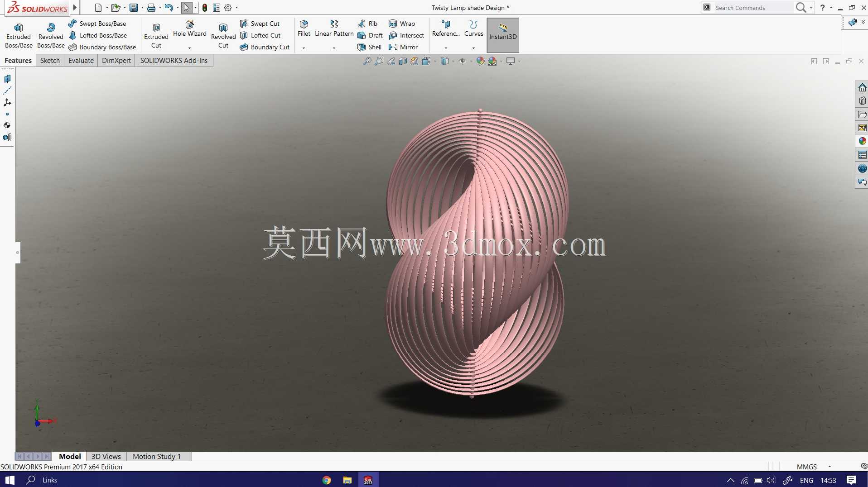
Task: Choose Boundary Boss/Base feature
Action: (x=102, y=47)
